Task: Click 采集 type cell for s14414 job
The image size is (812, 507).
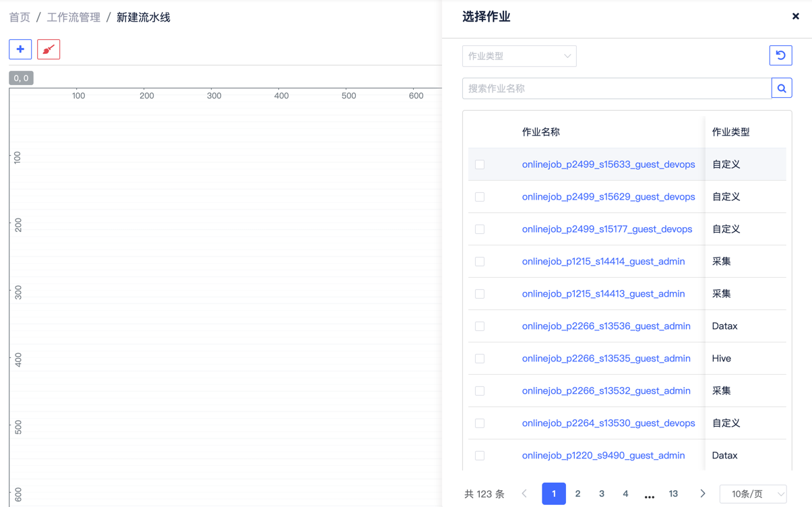Action: 722,262
